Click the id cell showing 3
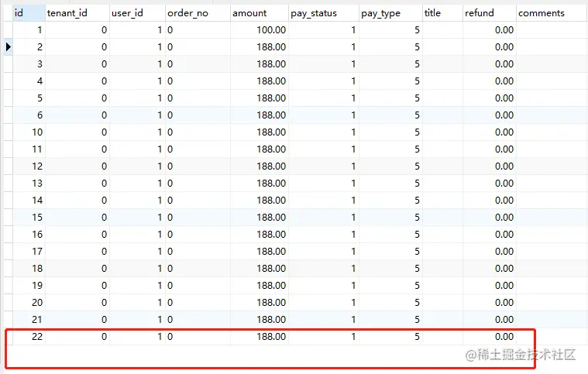Screen dimensions: 588x374 click(29, 64)
